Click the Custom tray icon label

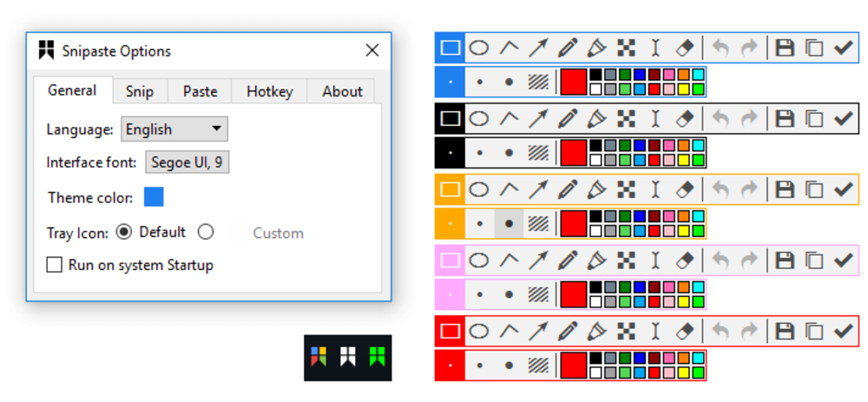click(x=278, y=233)
